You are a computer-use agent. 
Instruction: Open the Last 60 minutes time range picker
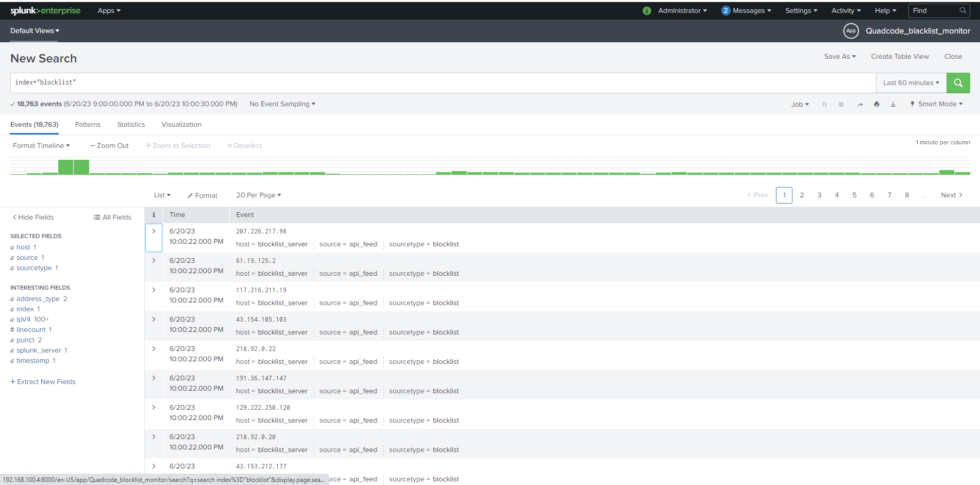coord(910,82)
